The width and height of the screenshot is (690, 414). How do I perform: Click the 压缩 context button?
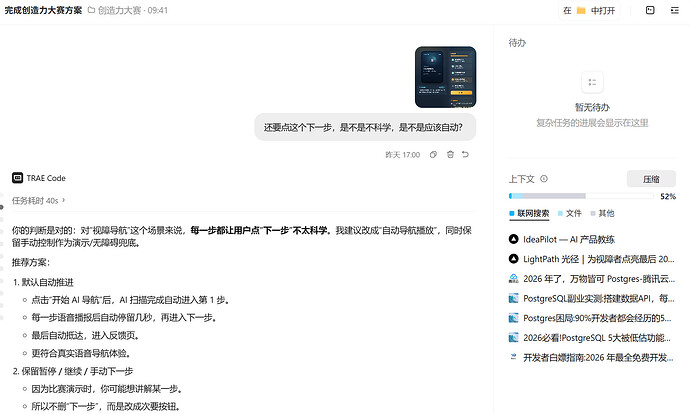pos(651,179)
